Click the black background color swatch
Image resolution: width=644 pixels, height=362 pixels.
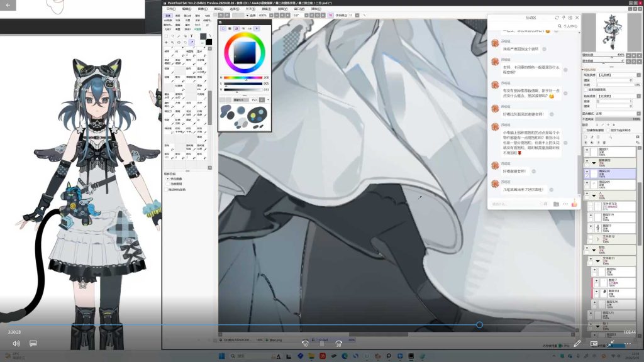209,42
